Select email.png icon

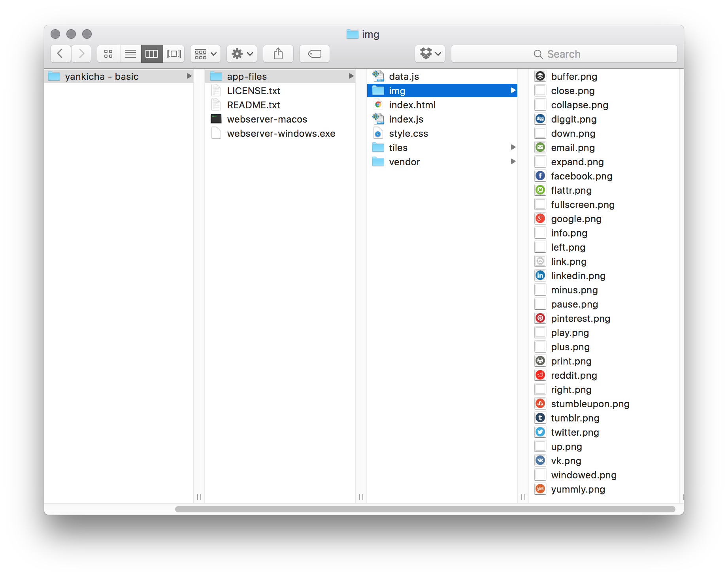[540, 147]
